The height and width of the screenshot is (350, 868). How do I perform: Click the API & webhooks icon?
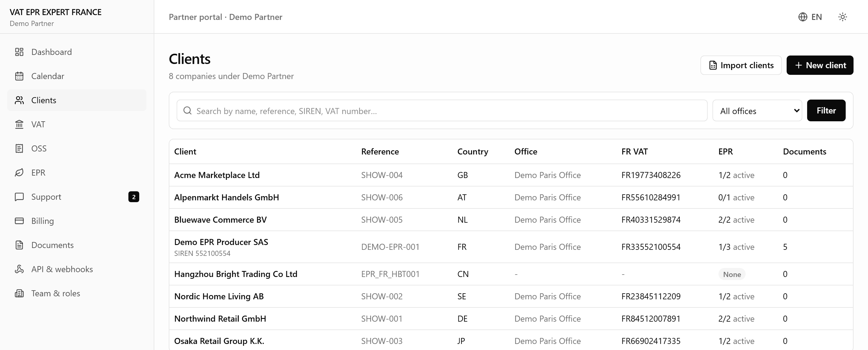(x=19, y=269)
